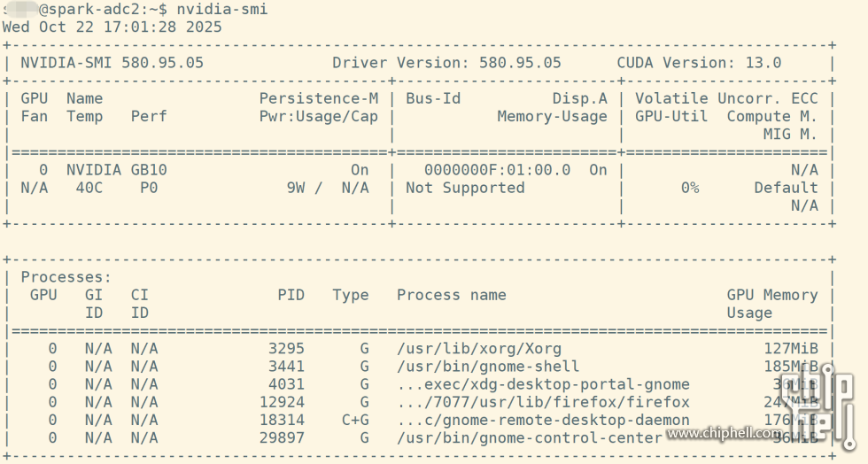This screenshot has height=464, width=868.
Task: Click the CUDA Version 13.0 text
Action: 699,63
